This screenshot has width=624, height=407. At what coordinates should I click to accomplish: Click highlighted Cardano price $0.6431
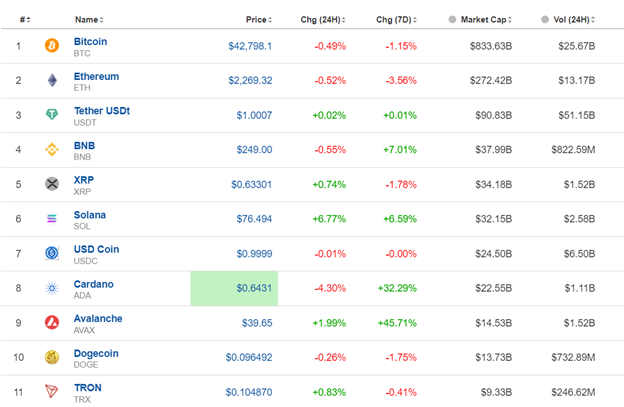point(254,288)
